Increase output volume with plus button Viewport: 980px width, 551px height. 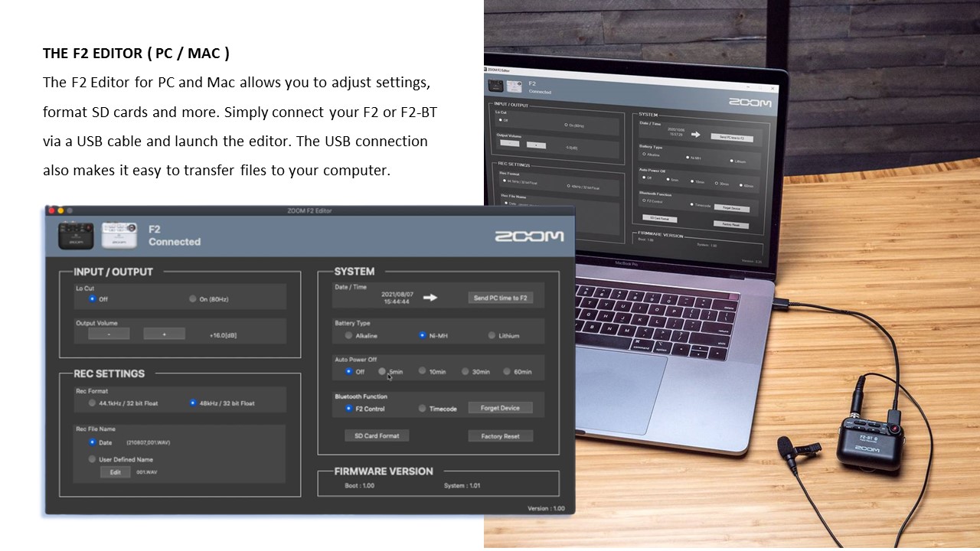164,334
